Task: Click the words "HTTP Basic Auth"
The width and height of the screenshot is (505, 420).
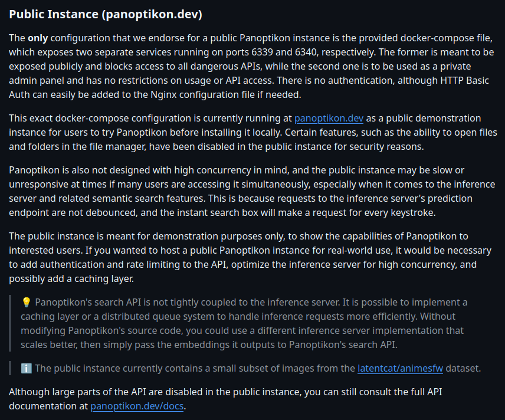Action: pyautogui.click(x=249, y=88)
